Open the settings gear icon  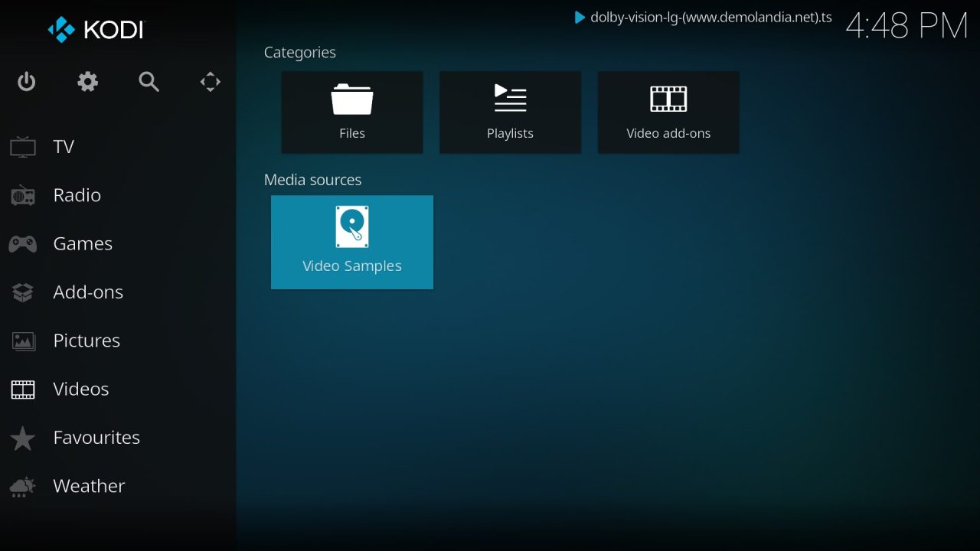click(x=87, y=81)
